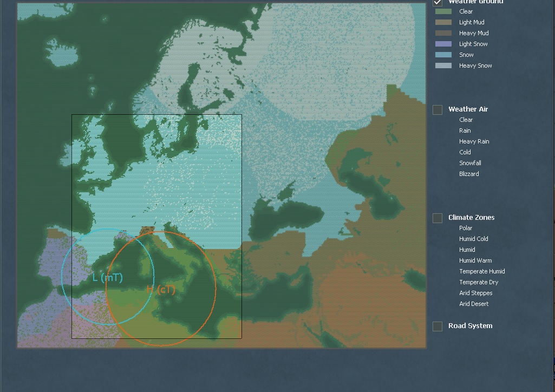Click the Clear ground color swatch

tap(443, 11)
